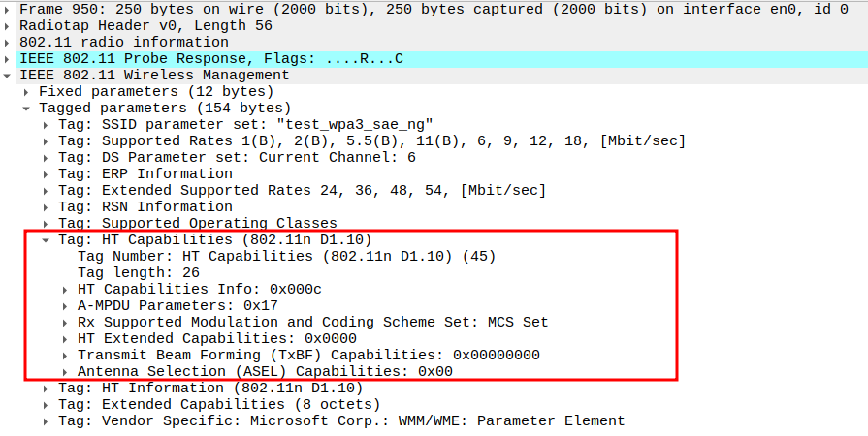
Task: Expand Transmit Beam Forming (TxBF) Capabilities
Action: (x=66, y=355)
